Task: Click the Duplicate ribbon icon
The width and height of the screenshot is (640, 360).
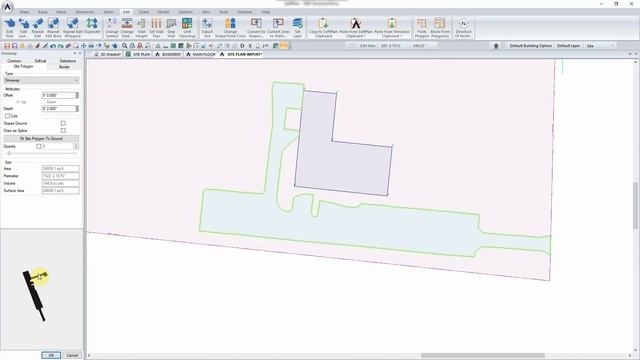Action: [92, 26]
